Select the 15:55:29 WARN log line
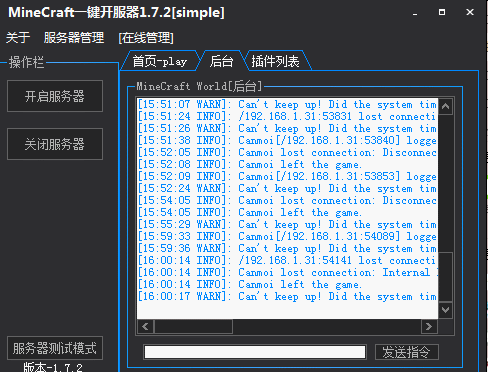Screen dimensions: 488x372 pyautogui.click(x=287, y=224)
